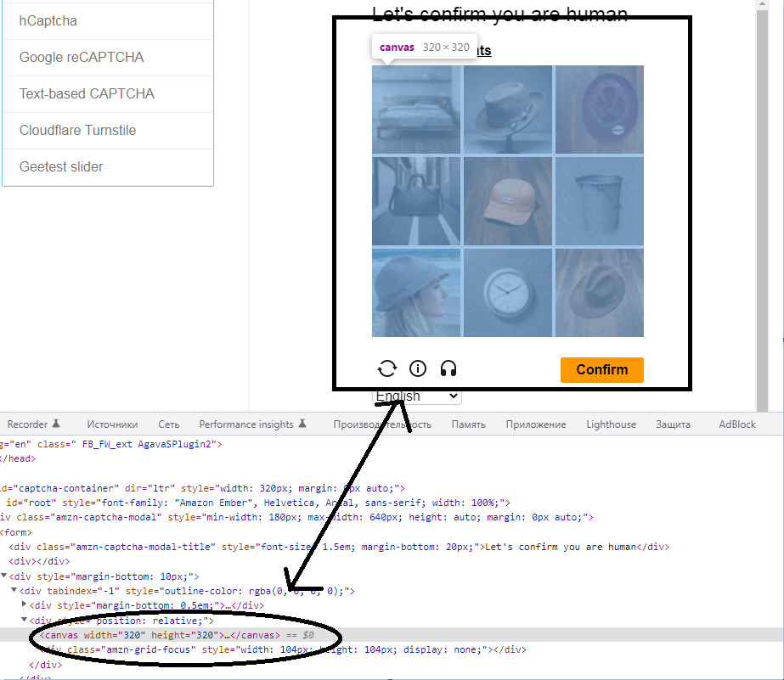Click the Performance insights flask icon
The image size is (784, 680).
pos(302,424)
